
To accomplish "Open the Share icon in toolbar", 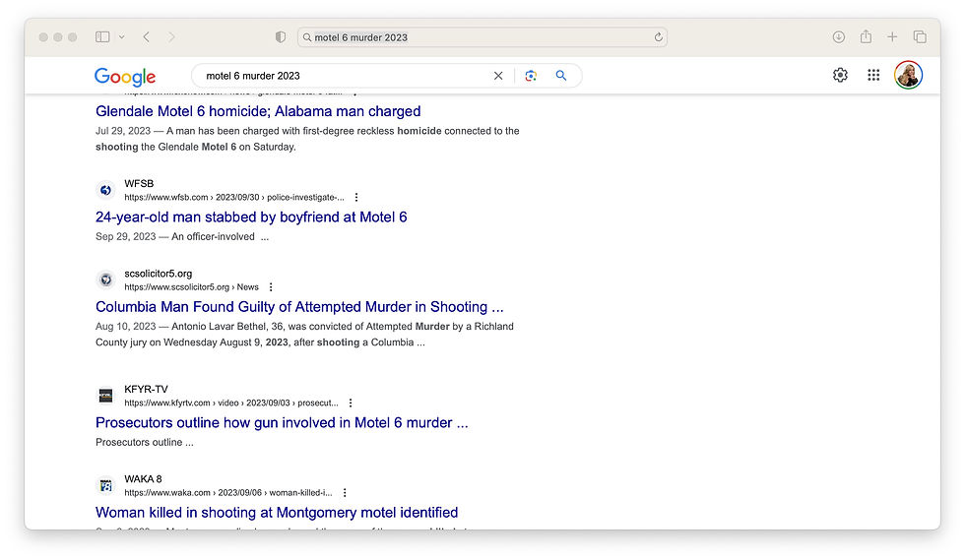I will [x=866, y=36].
